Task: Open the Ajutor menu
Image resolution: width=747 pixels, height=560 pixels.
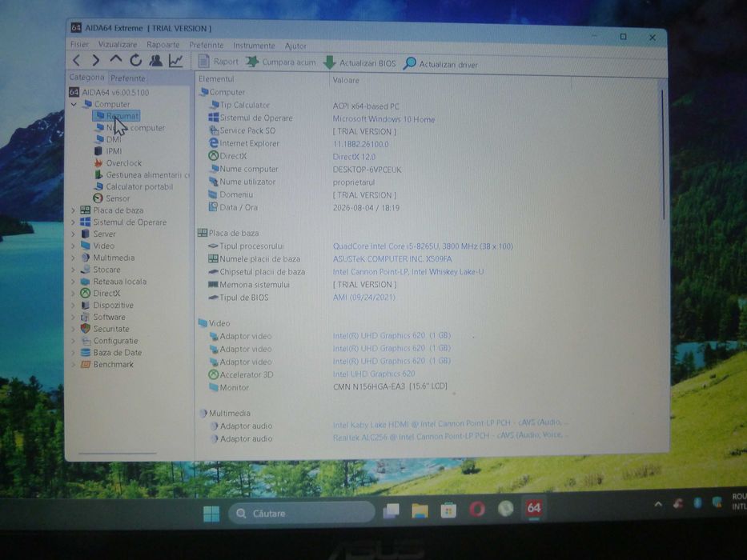Action: 295,46
